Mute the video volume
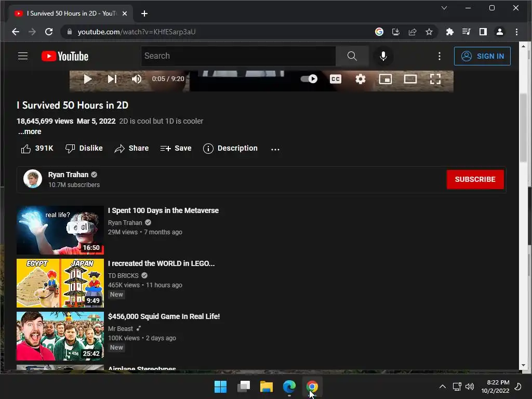This screenshot has width=532, height=399. point(137,79)
